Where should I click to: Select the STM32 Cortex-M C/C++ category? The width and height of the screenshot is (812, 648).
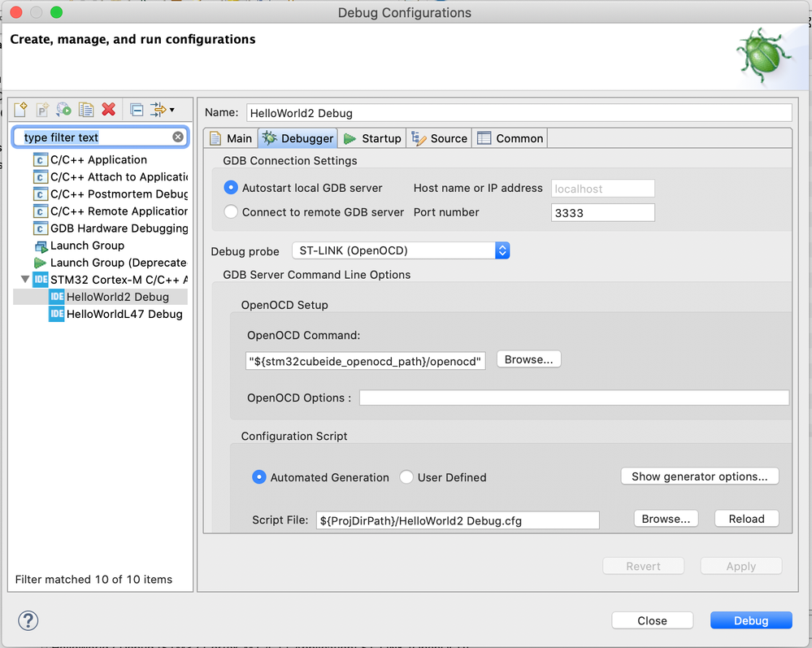click(x=110, y=280)
